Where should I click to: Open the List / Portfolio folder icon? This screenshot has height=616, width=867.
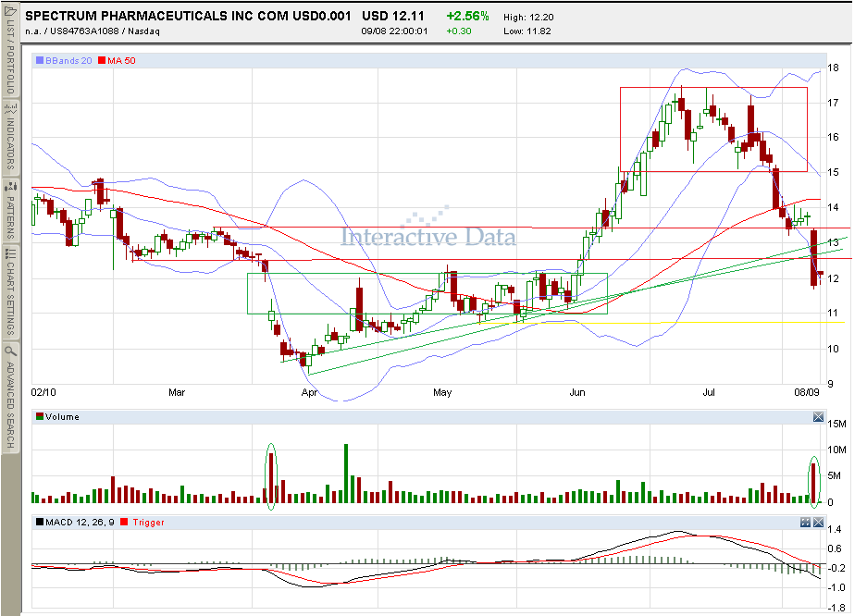(10, 12)
